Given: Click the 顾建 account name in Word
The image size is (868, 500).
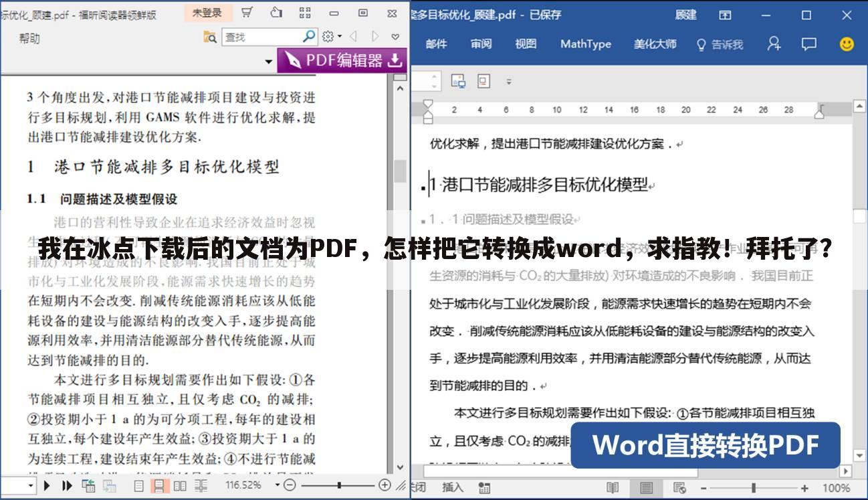Looking at the screenshot, I should 686,15.
